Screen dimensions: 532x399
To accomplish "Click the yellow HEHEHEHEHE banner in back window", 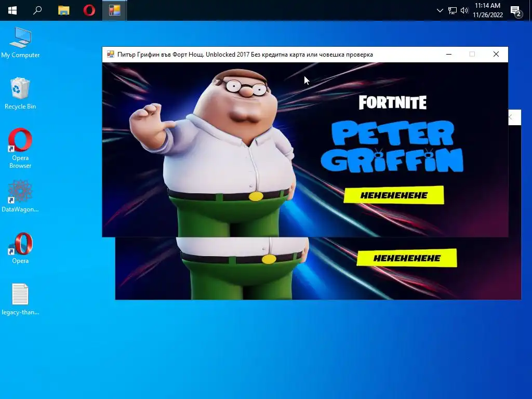I will tap(407, 258).
